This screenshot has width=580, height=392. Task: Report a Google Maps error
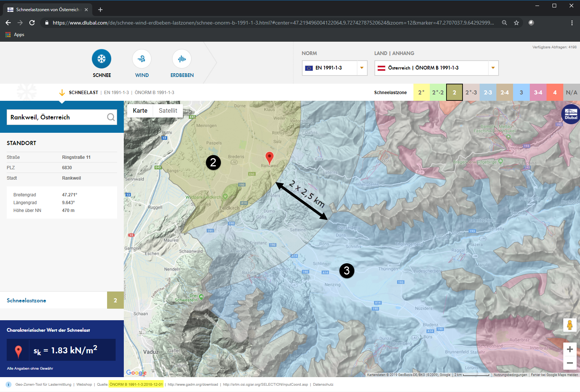pyautogui.click(x=555, y=375)
